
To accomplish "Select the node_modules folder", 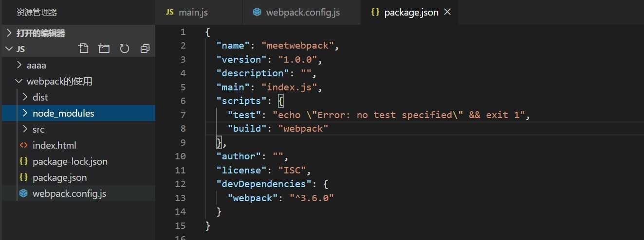I will coord(63,113).
